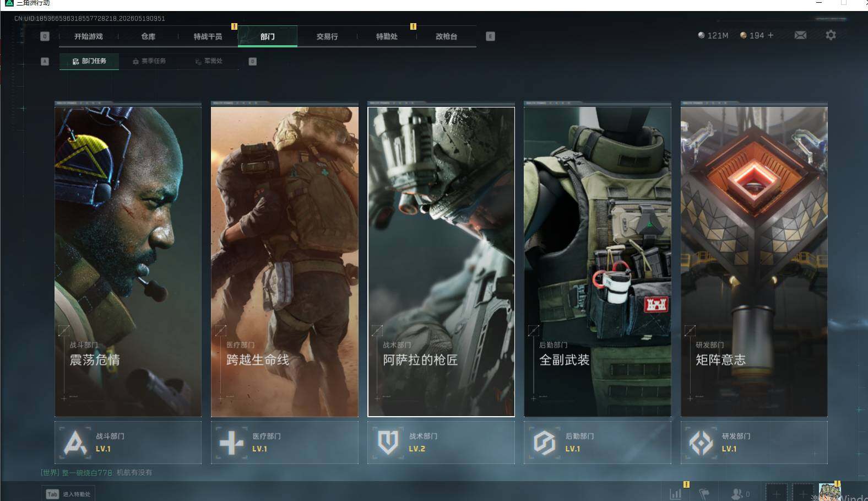Click the Tab key icon for 进入特勤处
This screenshot has height=501, width=868.
click(x=52, y=494)
